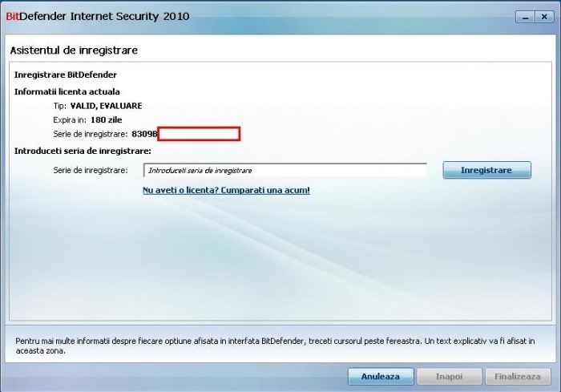Click the red-outlined hidden serial box
This screenshot has width=561, height=392.
(200, 134)
